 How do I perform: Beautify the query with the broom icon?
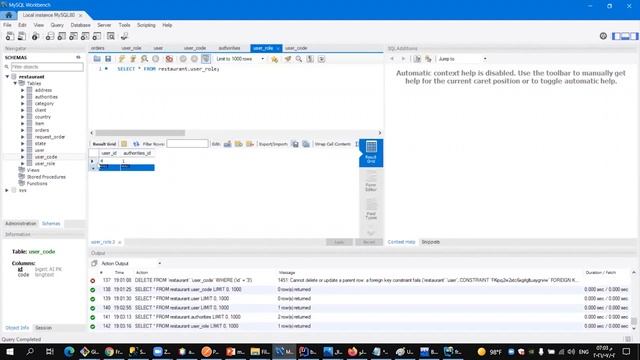(288, 59)
